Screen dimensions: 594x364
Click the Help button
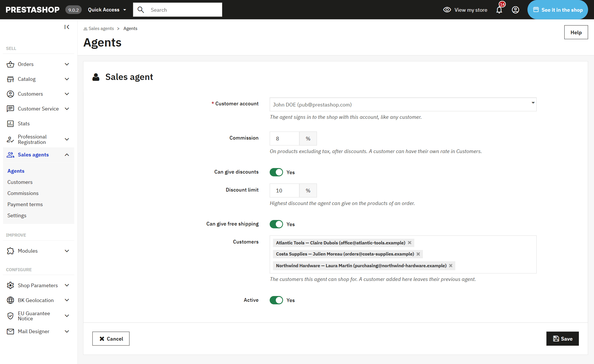click(x=576, y=32)
